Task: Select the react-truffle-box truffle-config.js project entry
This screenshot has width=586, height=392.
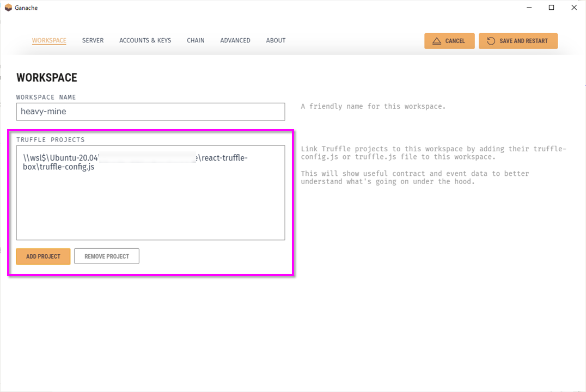Action: pyautogui.click(x=135, y=162)
